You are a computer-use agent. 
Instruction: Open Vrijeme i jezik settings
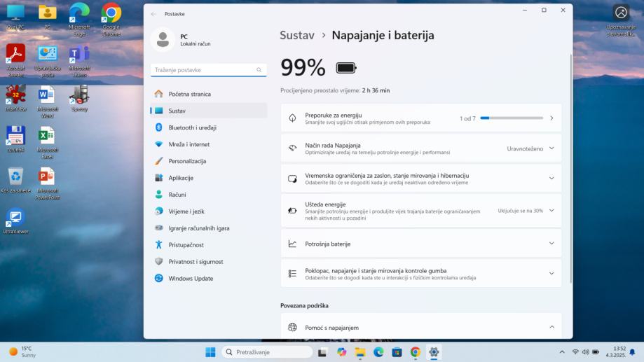(x=209, y=211)
